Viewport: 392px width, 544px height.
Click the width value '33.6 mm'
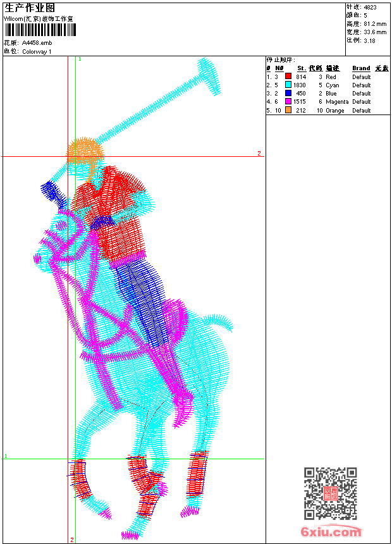375,32
